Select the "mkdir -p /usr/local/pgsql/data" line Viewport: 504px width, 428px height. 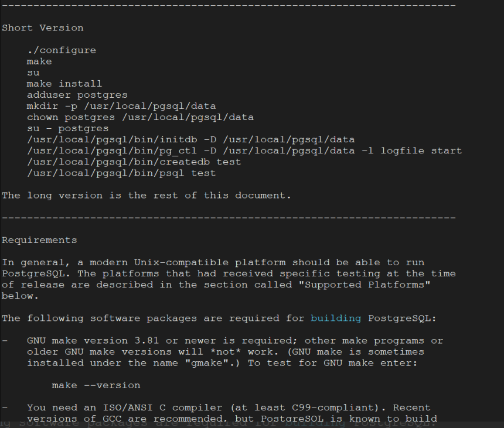pos(121,107)
